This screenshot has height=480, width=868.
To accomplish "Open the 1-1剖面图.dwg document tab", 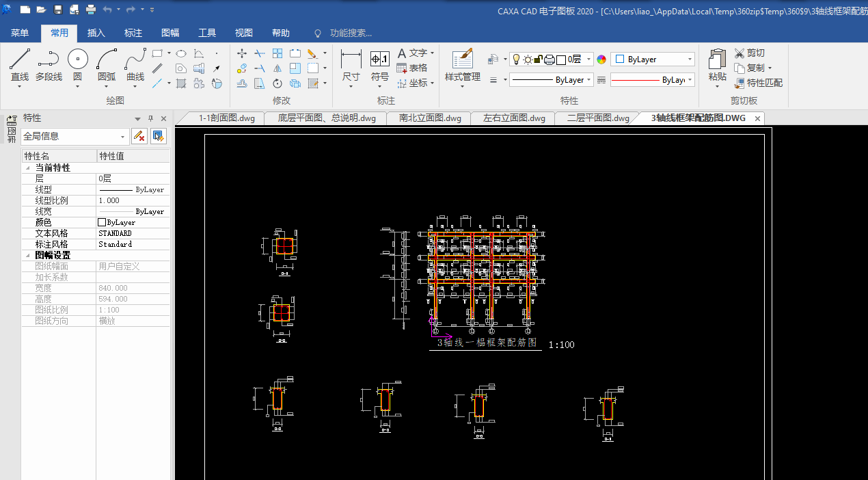I will click(226, 118).
